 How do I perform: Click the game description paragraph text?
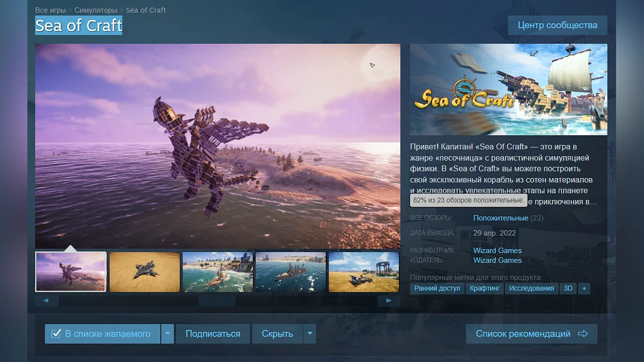[503, 174]
